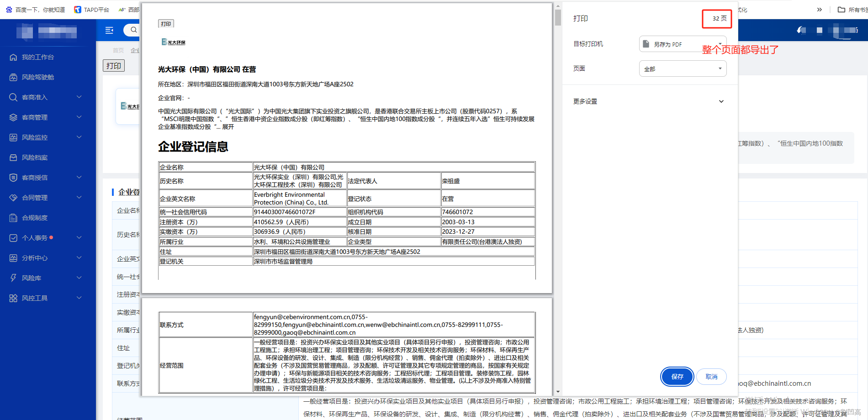Open 风险驾驶舱 menu item
The image size is (868, 420).
[38, 77]
